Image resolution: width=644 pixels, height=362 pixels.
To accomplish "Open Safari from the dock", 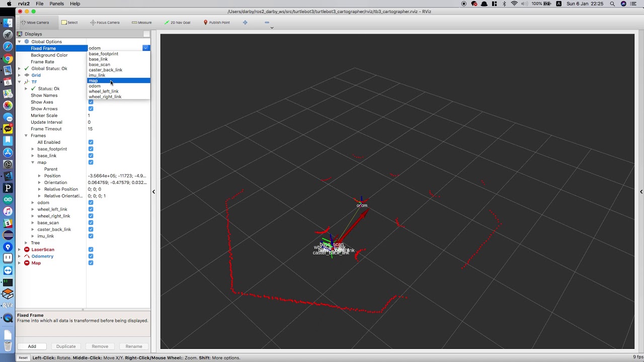I will [8, 47].
